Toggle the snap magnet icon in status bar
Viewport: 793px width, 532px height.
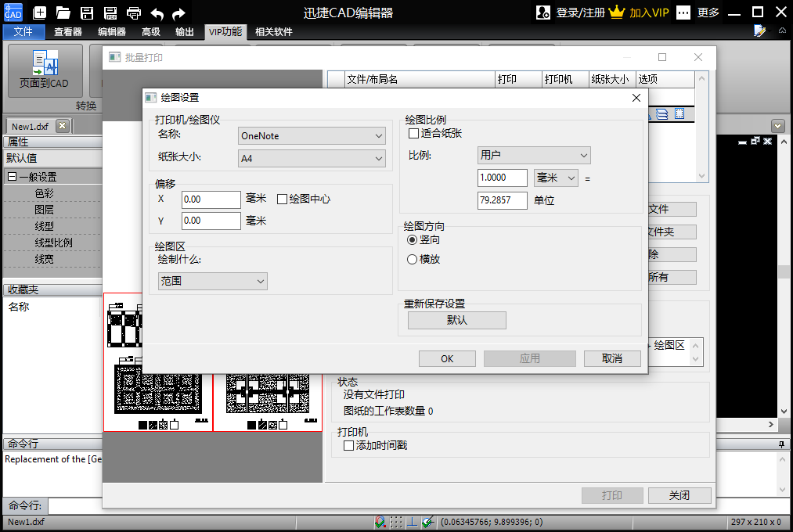(x=380, y=522)
